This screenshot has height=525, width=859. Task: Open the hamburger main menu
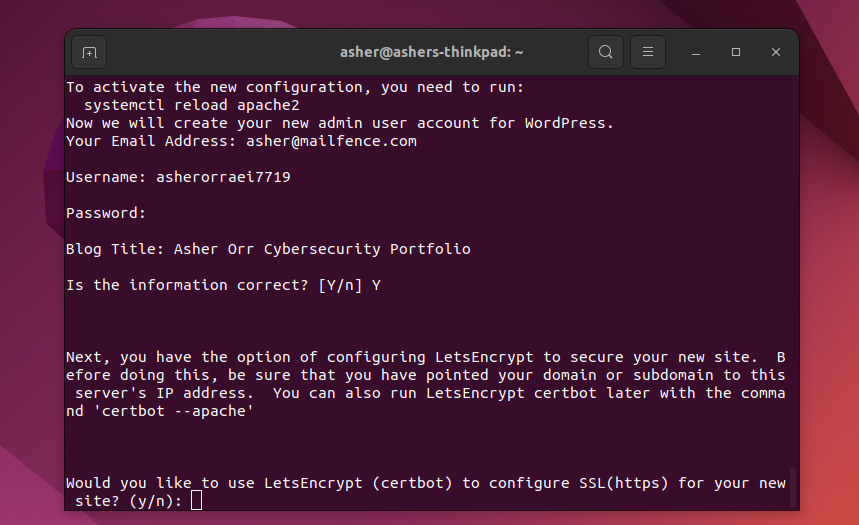coord(648,52)
